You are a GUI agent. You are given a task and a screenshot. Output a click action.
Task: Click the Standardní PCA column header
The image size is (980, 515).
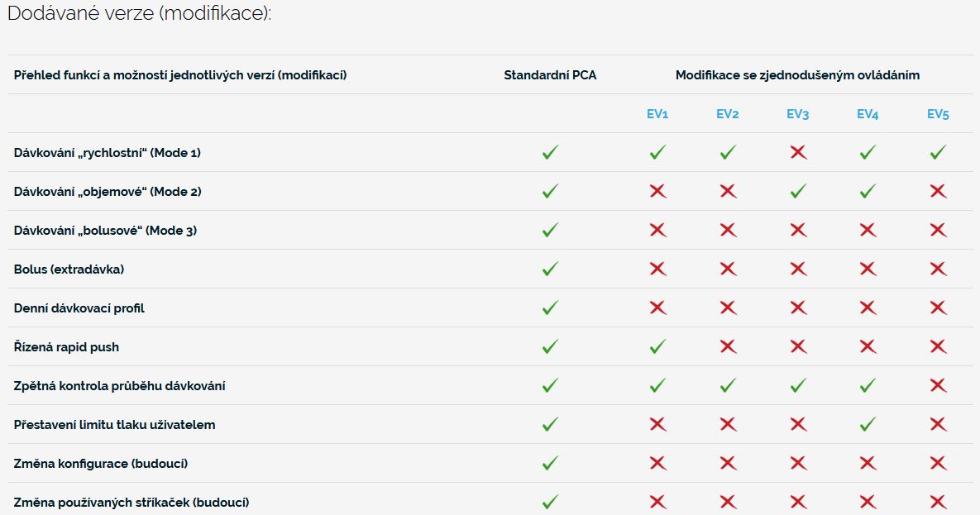click(550, 75)
